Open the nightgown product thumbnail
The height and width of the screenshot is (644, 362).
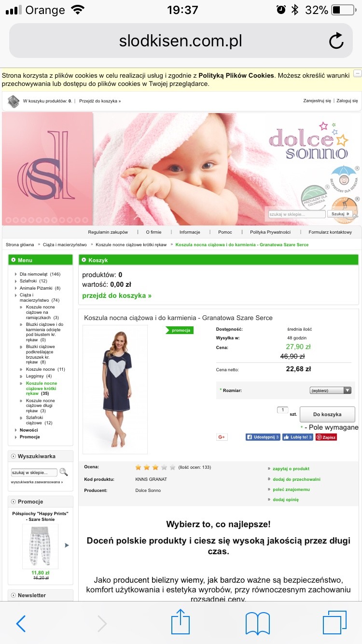115,389
